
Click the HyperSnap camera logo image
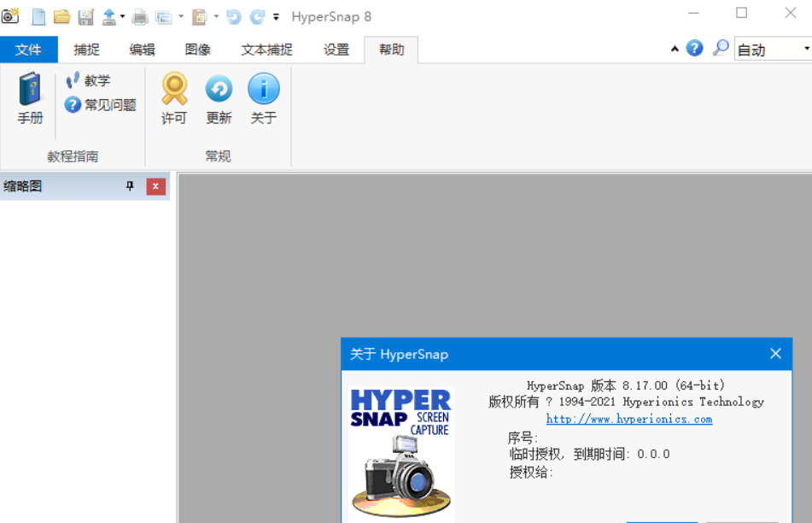400,453
